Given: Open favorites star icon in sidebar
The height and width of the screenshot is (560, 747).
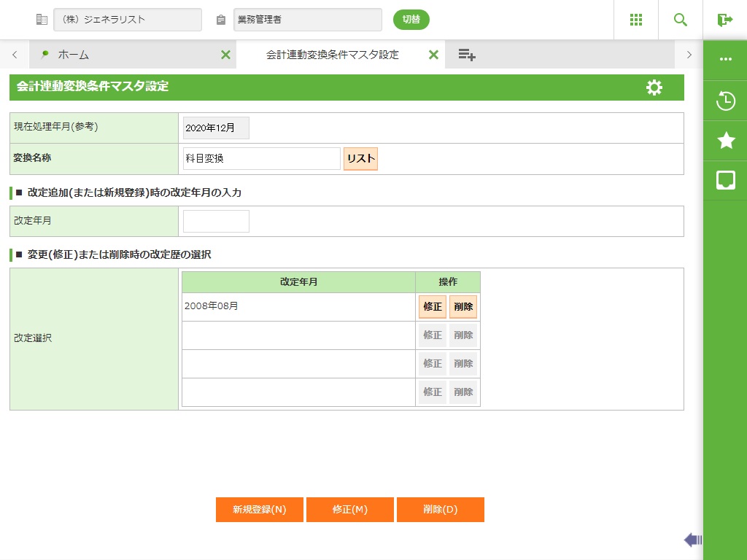Looking at the screenshot, I should pos(725,141).
